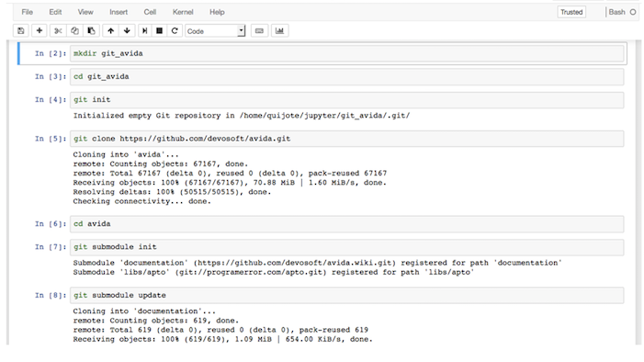Click the Submodule 'documentation' registered line
Viewport: 644px width, 362px height.
coord(318,263)
